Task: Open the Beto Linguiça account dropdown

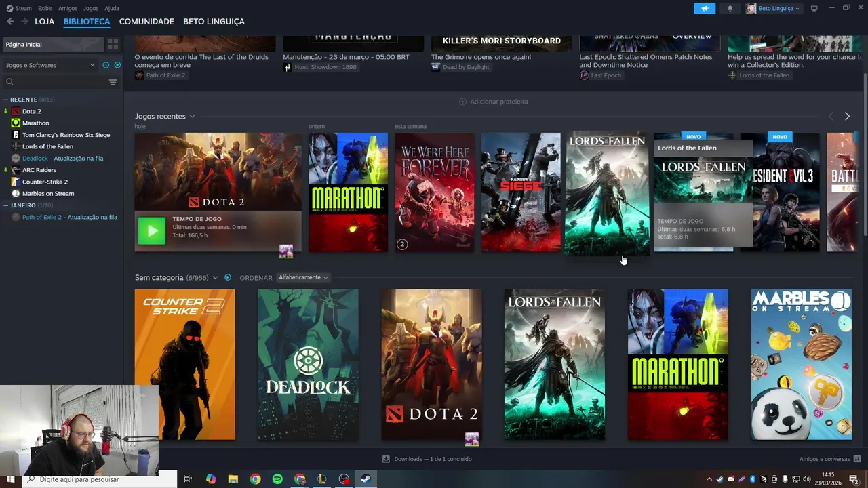Action: pyautogui.click(x=773, y=8)
